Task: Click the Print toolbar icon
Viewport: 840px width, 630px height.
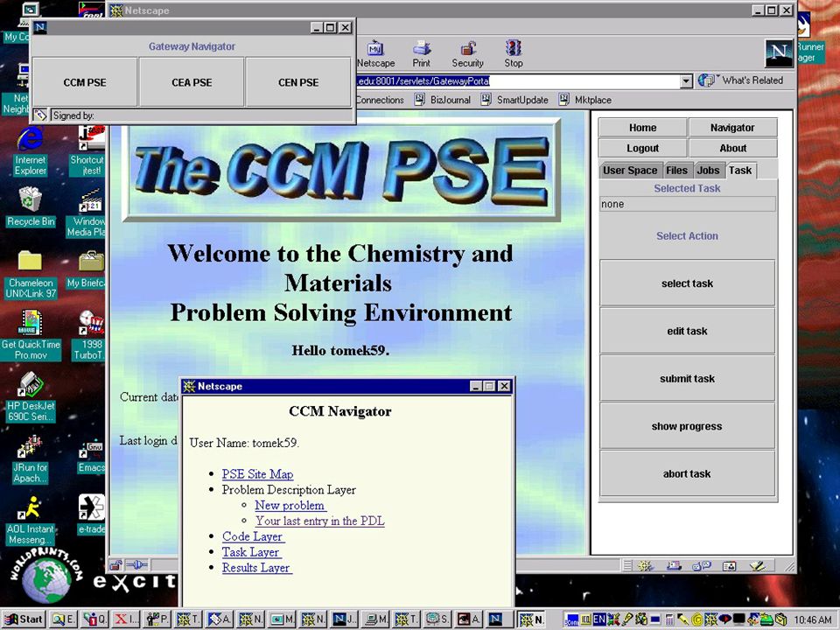Action: tap(422, 48)
